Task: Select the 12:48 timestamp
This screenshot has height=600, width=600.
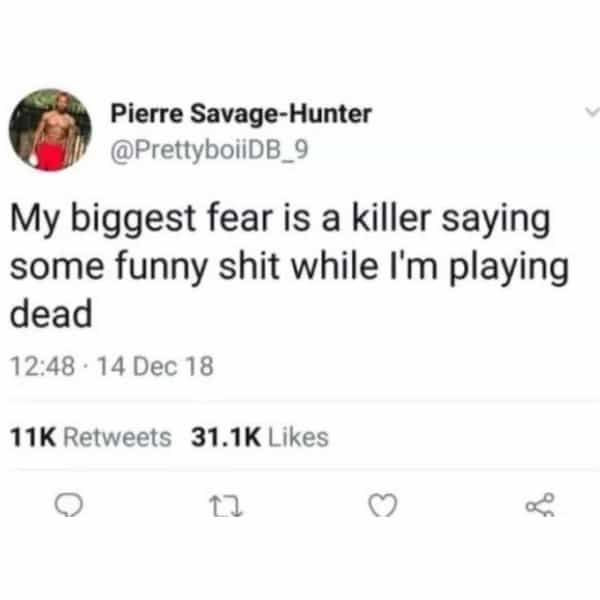Action: pyautogui.click(x=42, y=366)
